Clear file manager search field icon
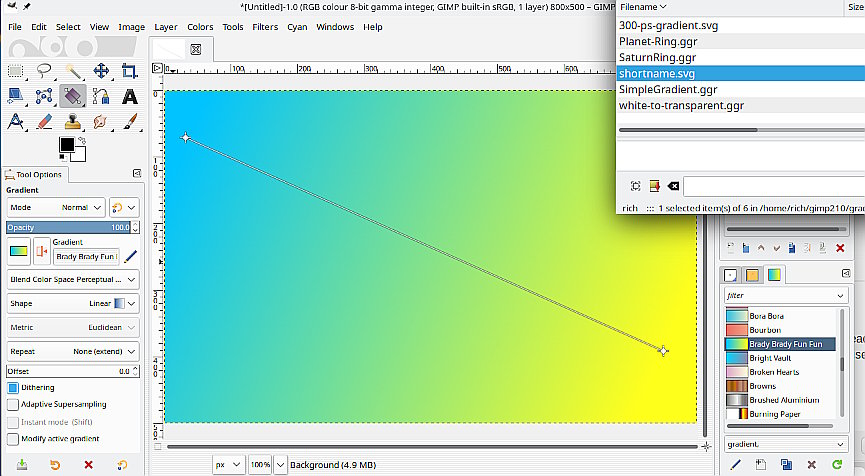 (673, 186)
